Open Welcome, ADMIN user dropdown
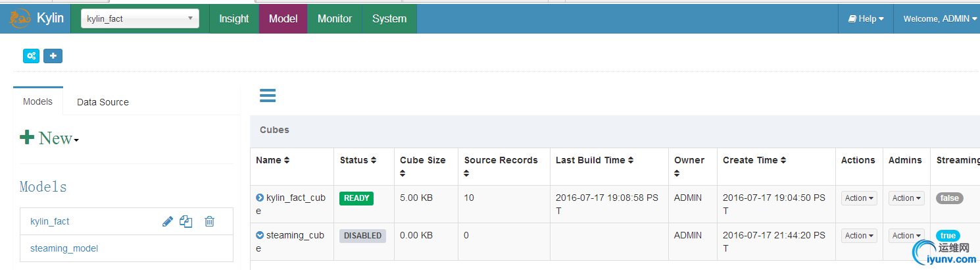980x270 pixels. click(x=941, y=18)
